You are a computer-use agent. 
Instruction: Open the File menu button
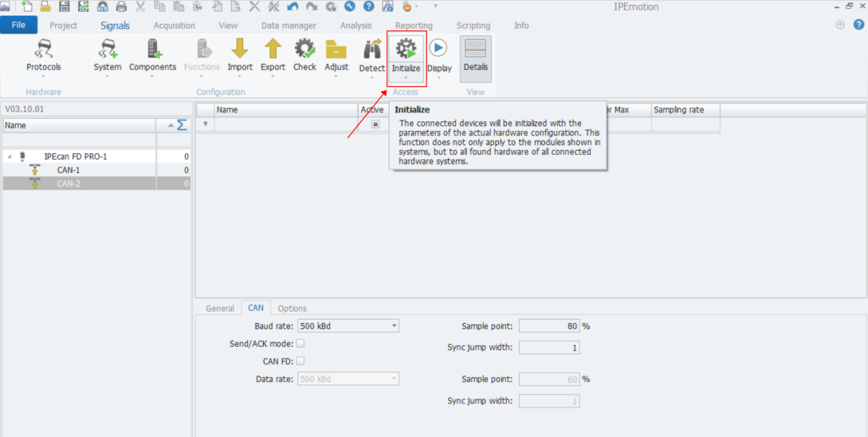(x=18, y=26)
